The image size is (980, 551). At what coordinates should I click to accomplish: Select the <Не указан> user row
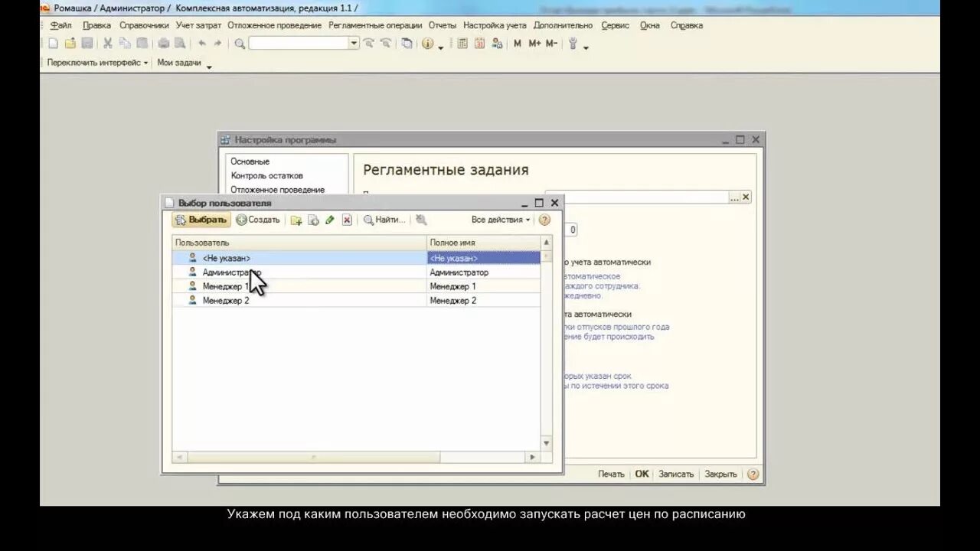point(356,258)
